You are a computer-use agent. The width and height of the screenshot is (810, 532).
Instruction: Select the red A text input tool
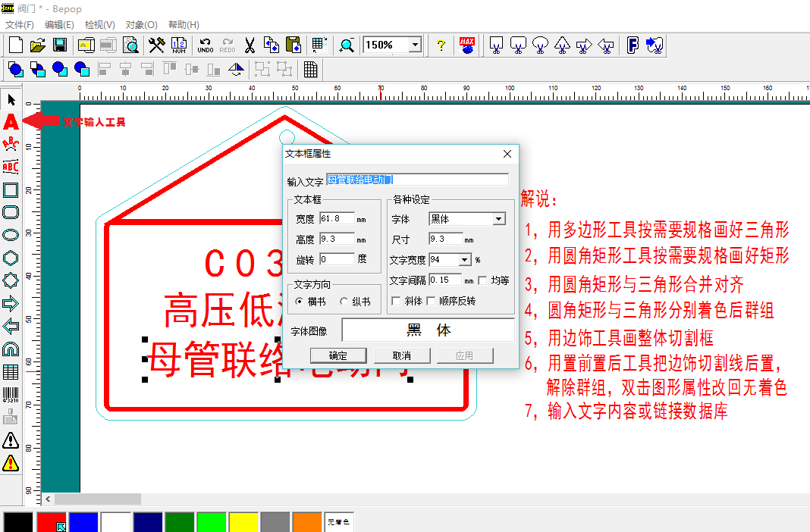pyautogui.click(x=11, y=122)
